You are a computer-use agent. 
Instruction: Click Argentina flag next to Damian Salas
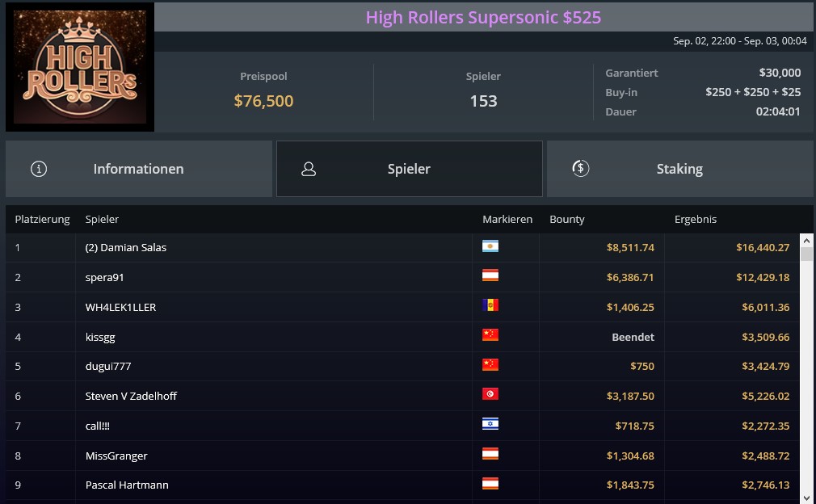click(490, 246)
